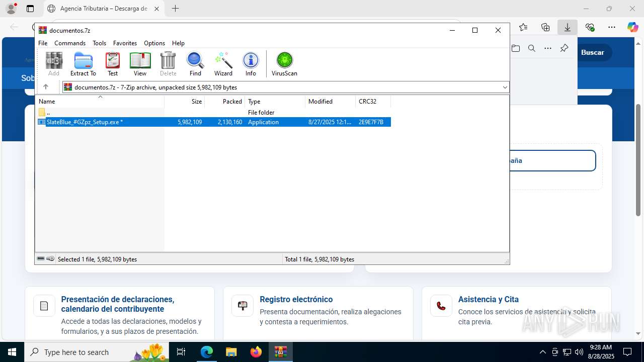
Task: Open notification center icon
Action: click(x=627, y=352)
